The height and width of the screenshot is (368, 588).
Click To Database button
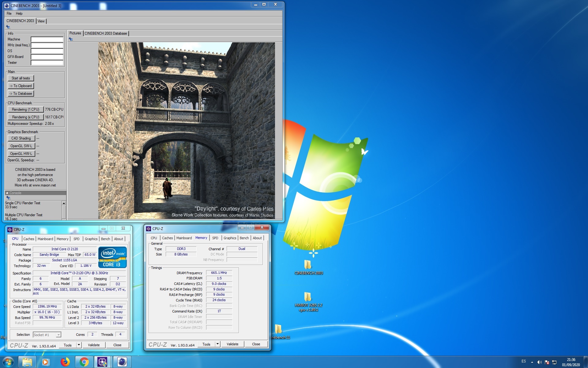point(21,94)
